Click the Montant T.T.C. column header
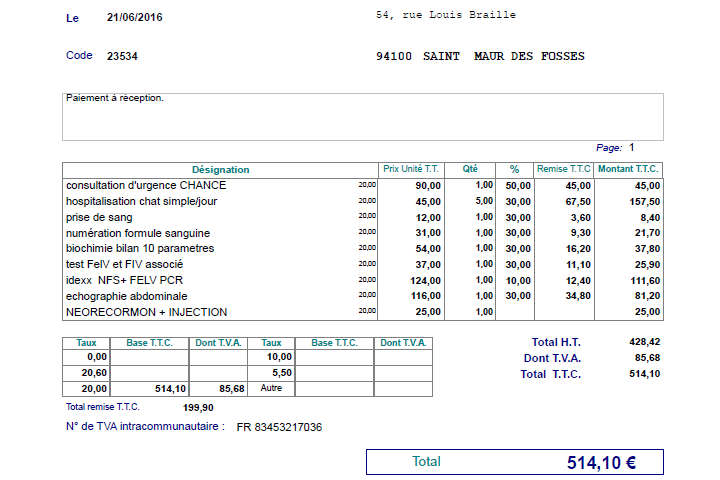 point(628,170)
